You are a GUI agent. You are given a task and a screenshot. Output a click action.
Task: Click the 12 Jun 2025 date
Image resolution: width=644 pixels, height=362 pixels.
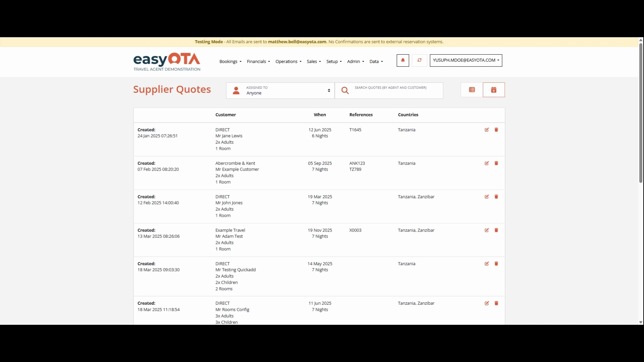click(320, 130)
